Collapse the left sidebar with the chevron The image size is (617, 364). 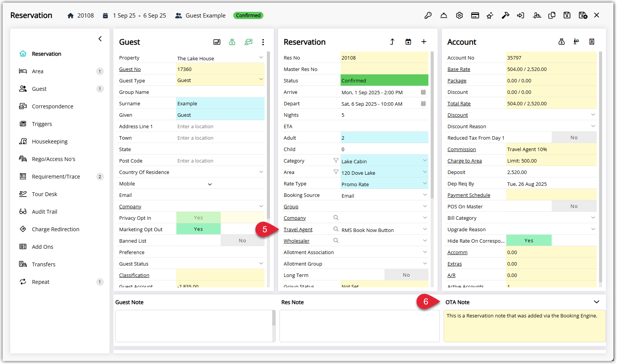(x=100, y=39)
